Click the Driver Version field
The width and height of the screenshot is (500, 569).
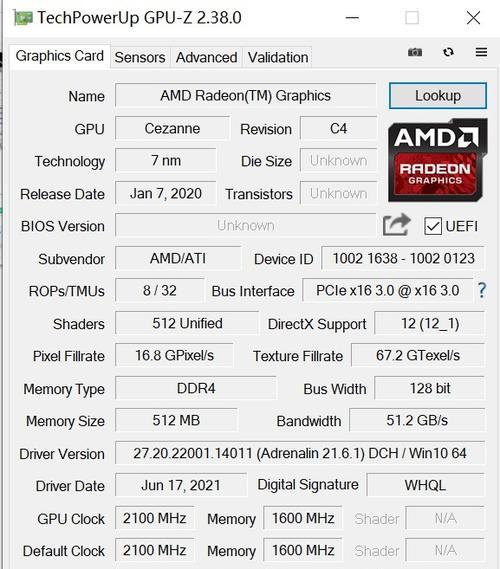pos(300,453)
